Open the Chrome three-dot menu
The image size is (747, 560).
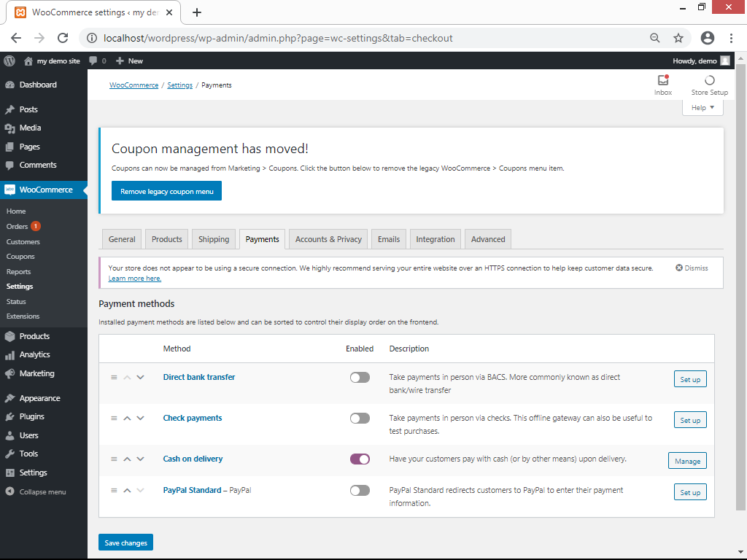click(731, 38)
